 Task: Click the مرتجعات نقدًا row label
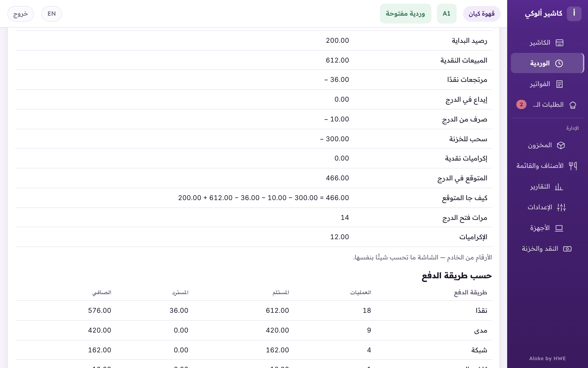click(x=467, y=80)
